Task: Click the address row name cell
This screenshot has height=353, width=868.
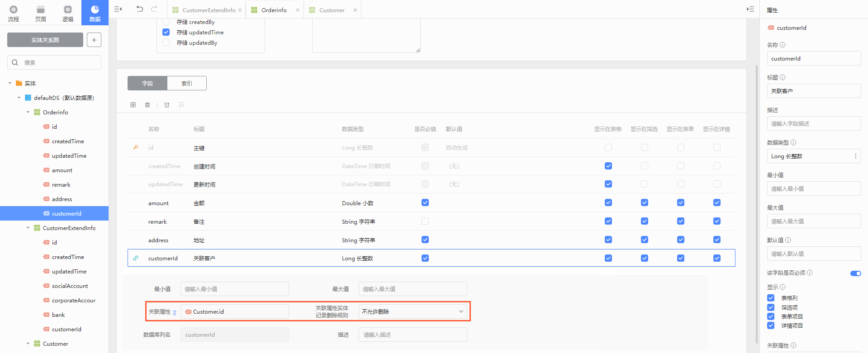Action: 158,240
